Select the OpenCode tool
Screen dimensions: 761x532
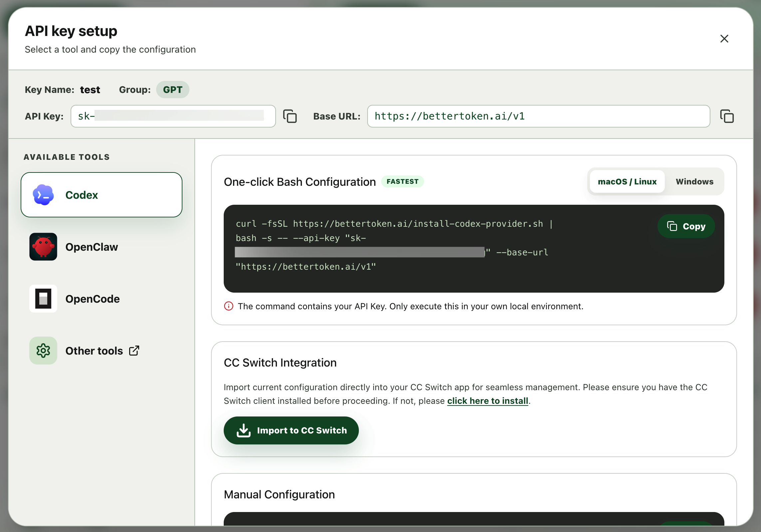[x=102, y=299]
